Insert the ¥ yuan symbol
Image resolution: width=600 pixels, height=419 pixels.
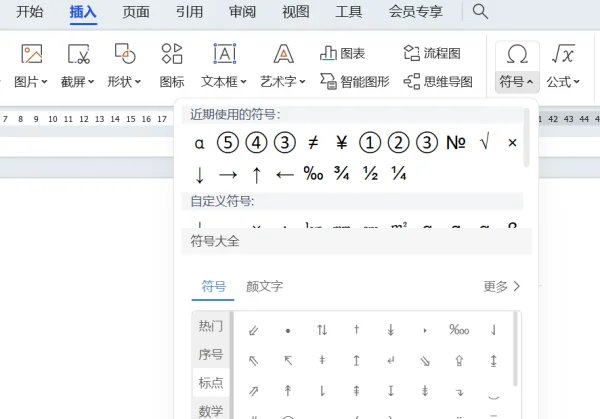click(x=341, y=143)
